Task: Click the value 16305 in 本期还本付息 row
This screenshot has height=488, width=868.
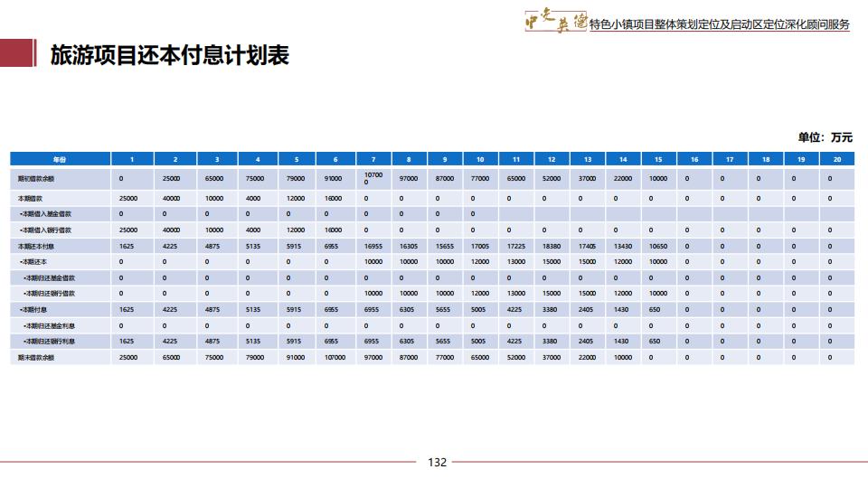Action: pos(409,246)
